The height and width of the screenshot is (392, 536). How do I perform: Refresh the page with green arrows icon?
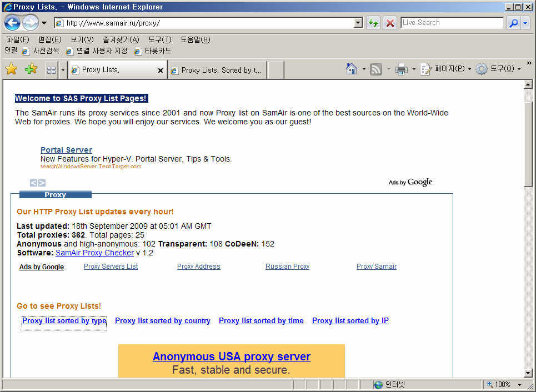pos(373,23)
